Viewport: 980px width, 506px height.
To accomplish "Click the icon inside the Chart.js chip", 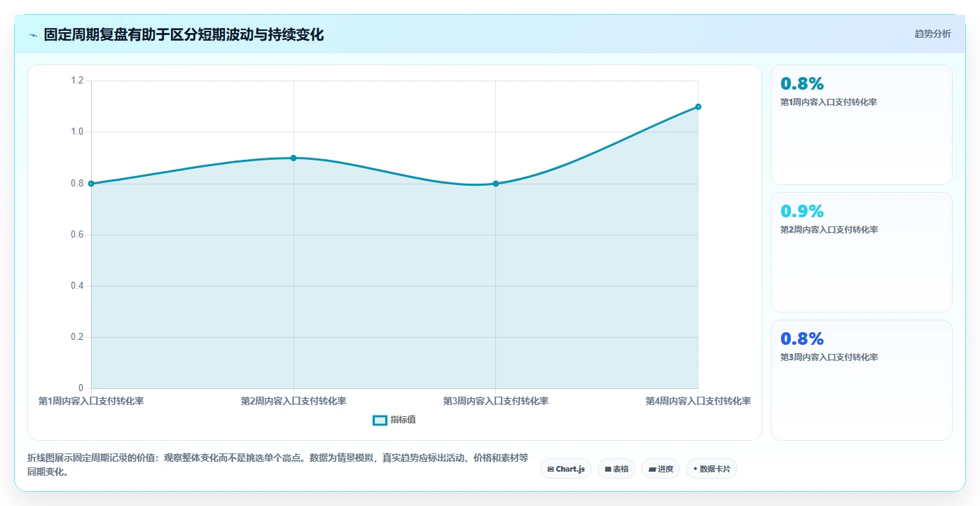I will pos(551,469).
